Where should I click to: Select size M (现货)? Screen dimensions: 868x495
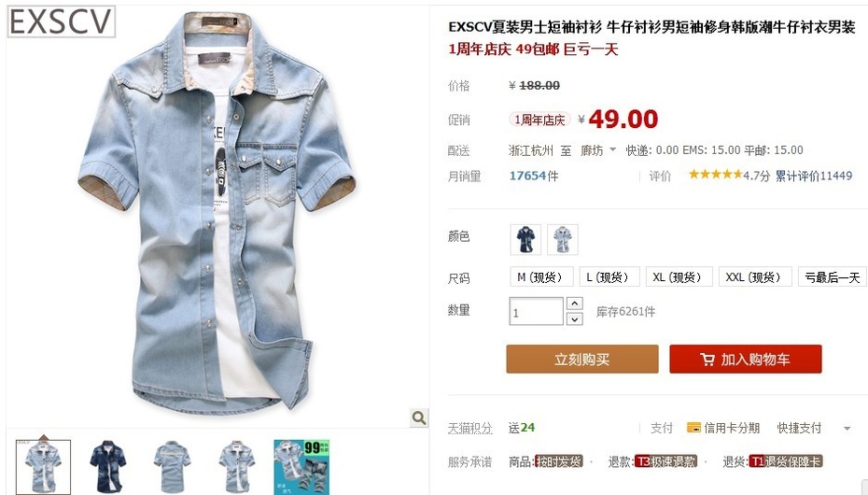(540, 276)
